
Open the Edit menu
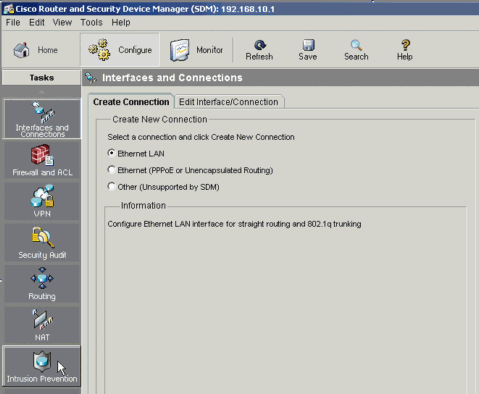(x=37, y=23)
